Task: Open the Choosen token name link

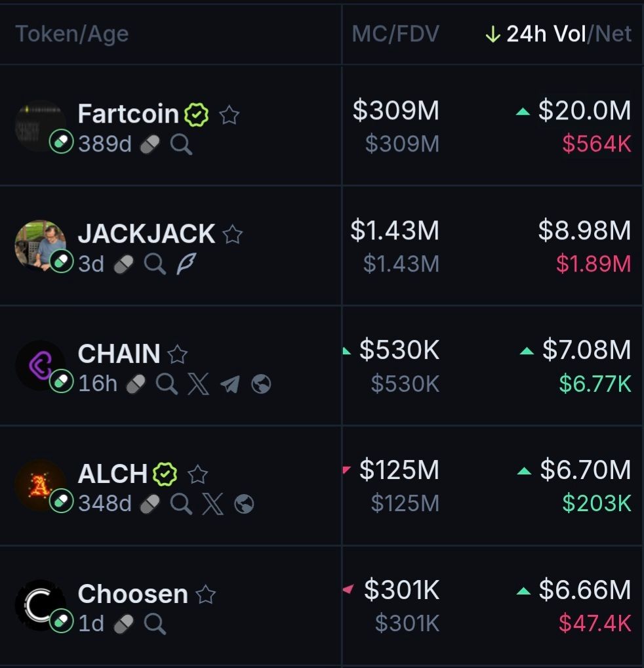Action: coord(132,594)
